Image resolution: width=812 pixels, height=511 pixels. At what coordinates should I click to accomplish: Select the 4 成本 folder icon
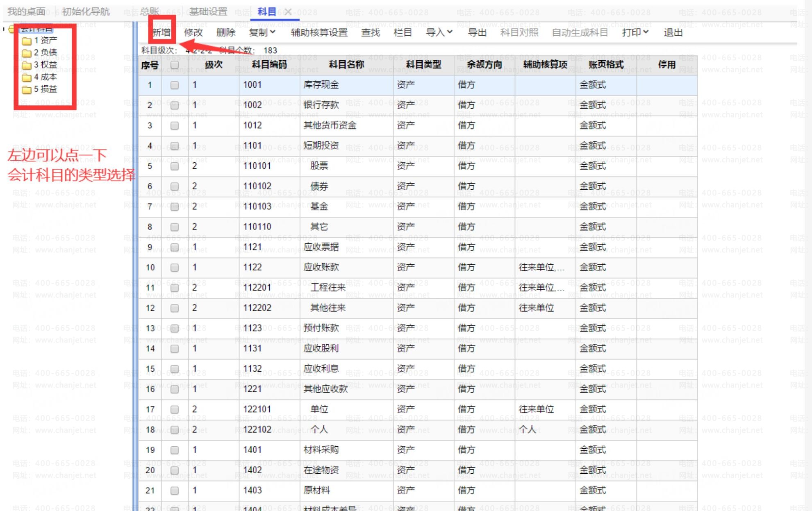(x=27, y=77)
